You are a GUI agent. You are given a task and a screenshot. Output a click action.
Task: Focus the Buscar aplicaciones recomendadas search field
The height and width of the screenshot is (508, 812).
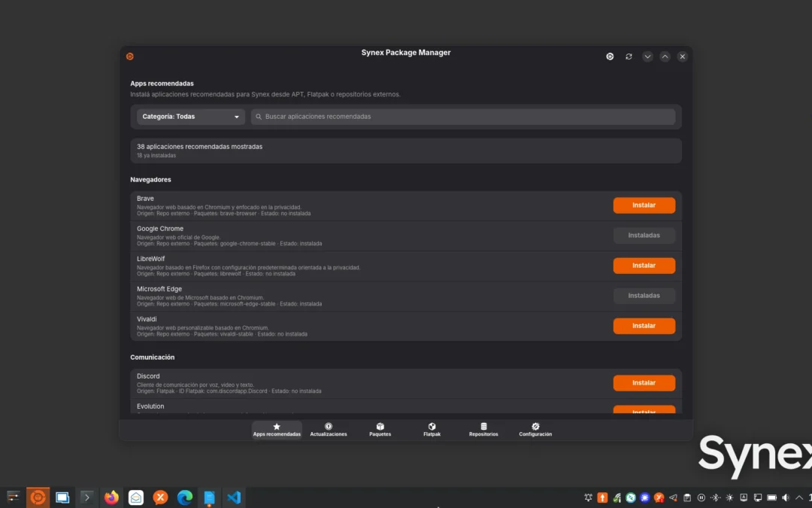click(463, 117)
